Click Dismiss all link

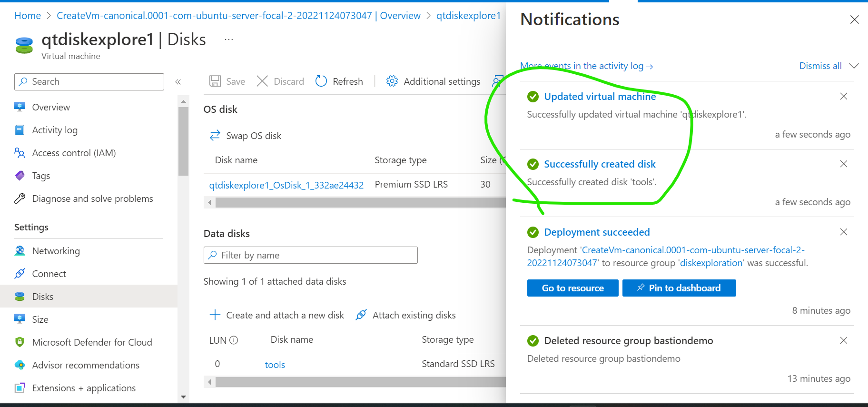pos(820,66)
